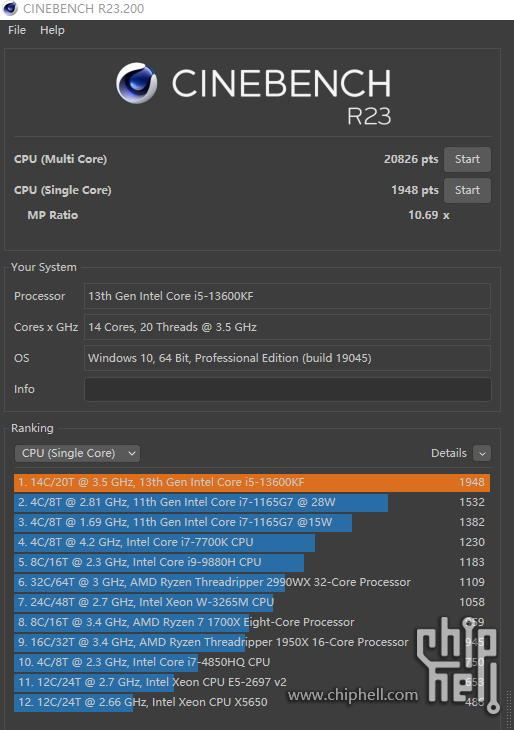Select ranking row Intel Xeon CPU X5650
Screen dimensions: 514x730
coord(252,703)
